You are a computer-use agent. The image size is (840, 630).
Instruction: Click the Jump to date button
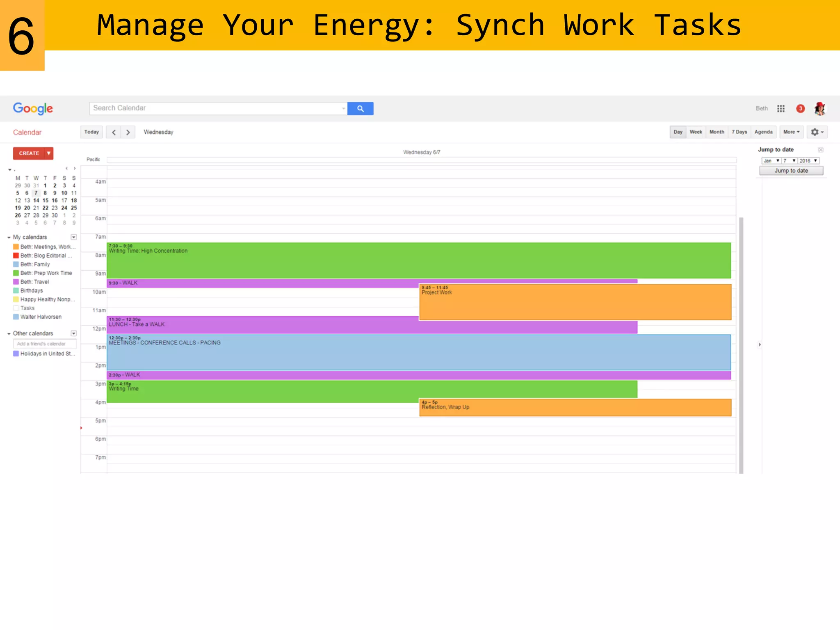791,171
